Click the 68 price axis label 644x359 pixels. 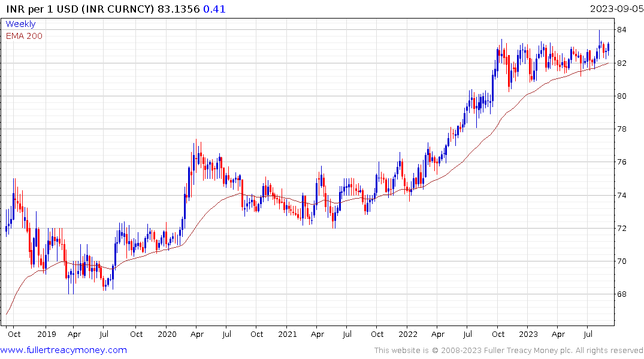pos(621,294)
